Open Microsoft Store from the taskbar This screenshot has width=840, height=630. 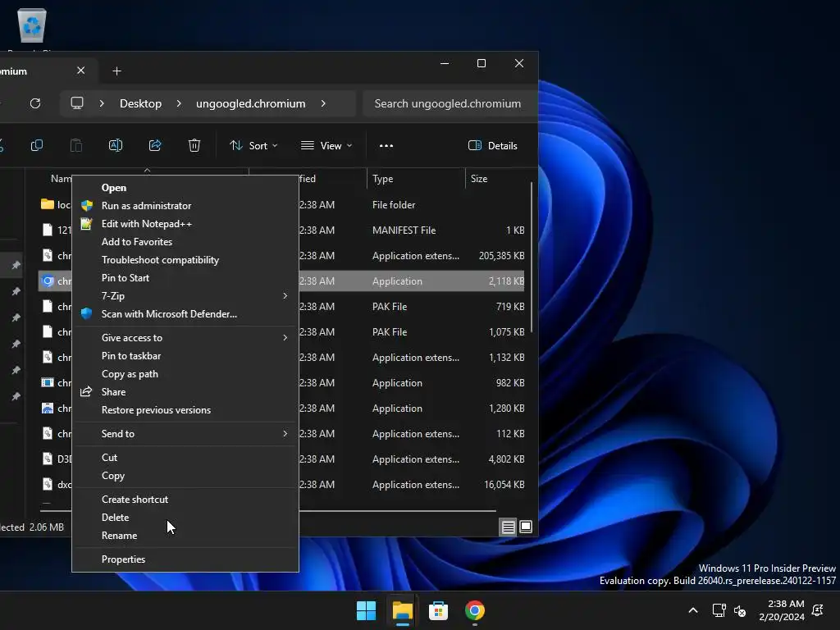point(438,610)
